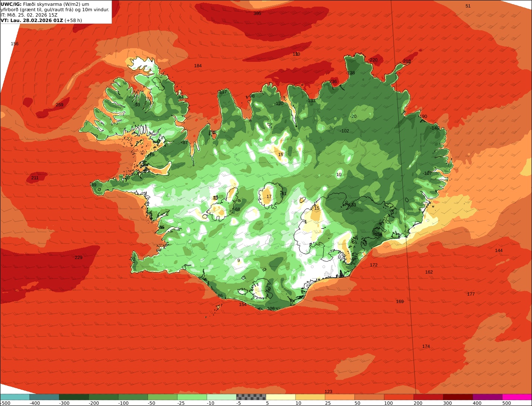Click the map value -68

(x=237, y=209)
